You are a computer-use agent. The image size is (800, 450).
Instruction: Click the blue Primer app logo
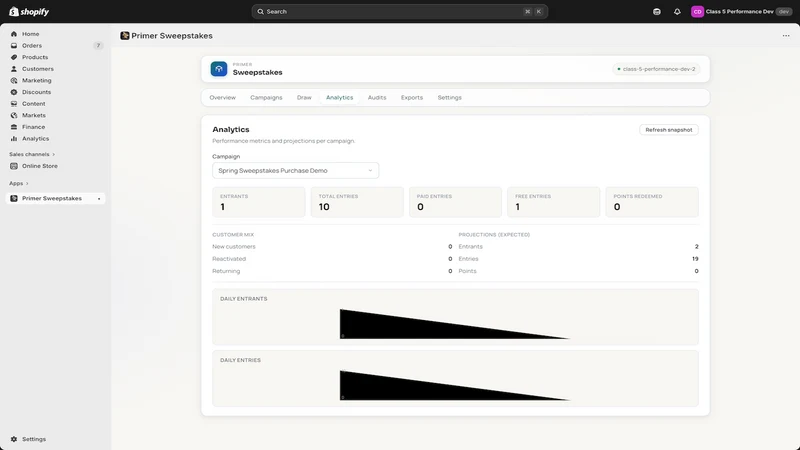(x=219, y=69)
